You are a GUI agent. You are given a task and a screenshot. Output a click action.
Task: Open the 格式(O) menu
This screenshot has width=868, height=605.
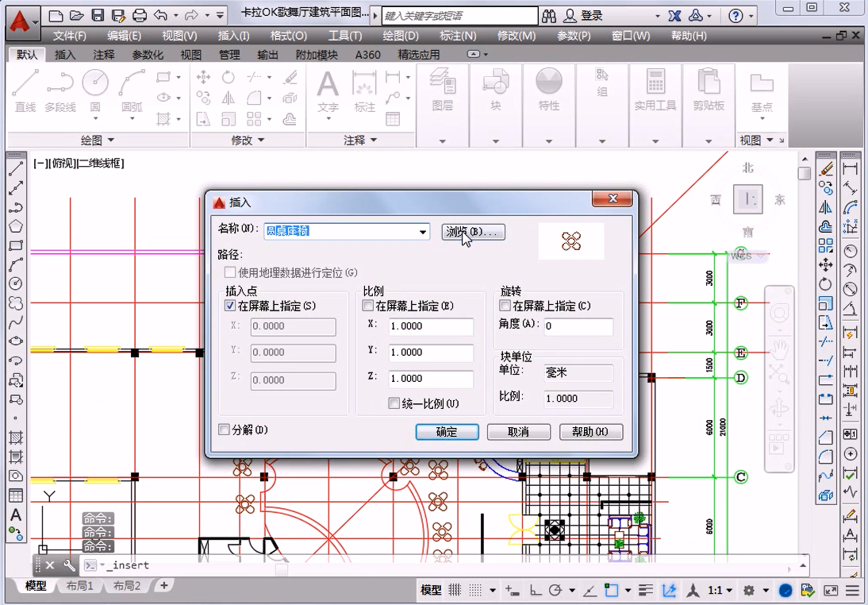click(289, 36)
